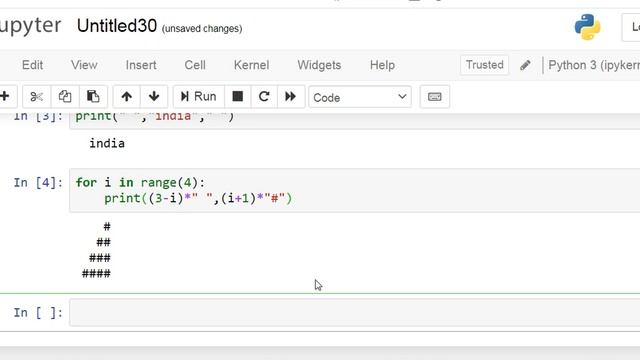Open the command palette keyboard icon
The width and height of the screenshot is (640, 360).
coord(435,97)
